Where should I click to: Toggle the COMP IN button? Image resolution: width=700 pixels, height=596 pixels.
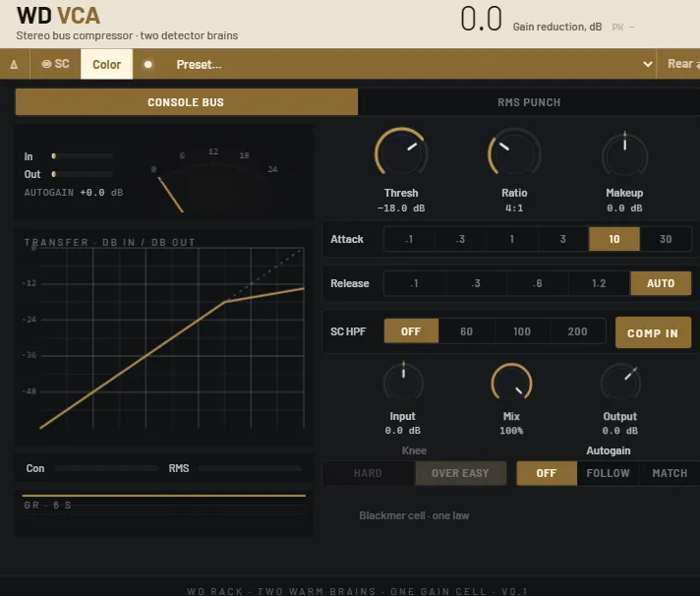click(x=653, y=332)
